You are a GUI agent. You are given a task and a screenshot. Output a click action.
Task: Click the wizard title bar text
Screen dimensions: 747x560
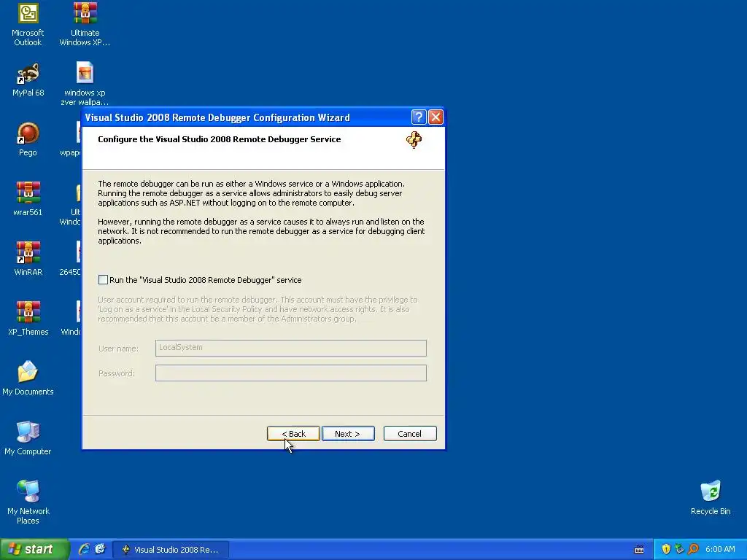point(217,117)
